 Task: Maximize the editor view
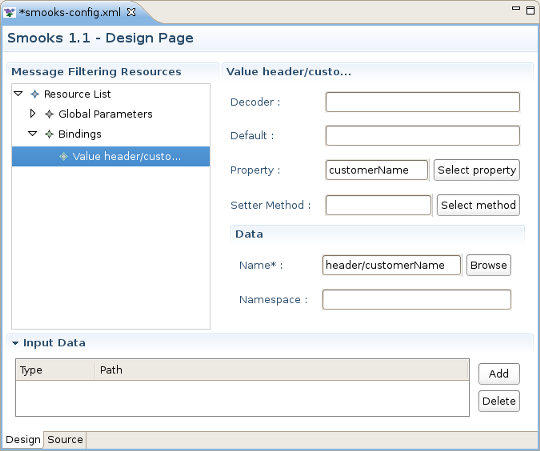[530, 10]
